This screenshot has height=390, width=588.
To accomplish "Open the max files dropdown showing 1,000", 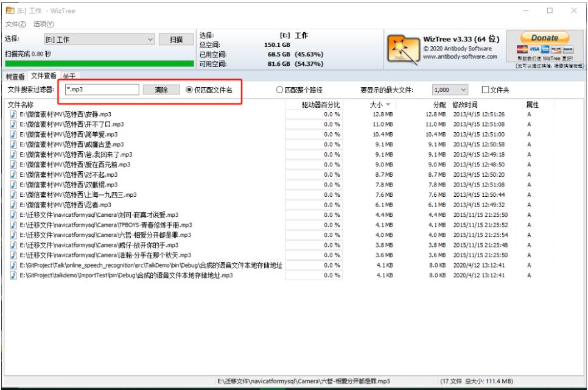I will (450, 90).
